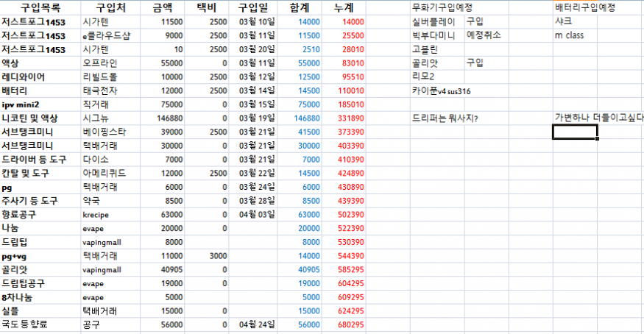Click the date cell 03월 10일

coord(253,22)
